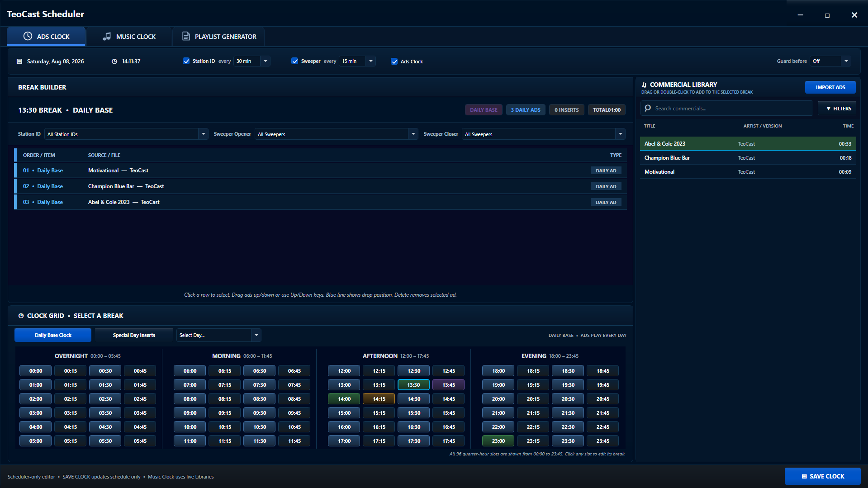The height and width of the screenshot is (488, 868).
Task: Click the music note icon on Music Clock tab
Action: tap(107, 36)
